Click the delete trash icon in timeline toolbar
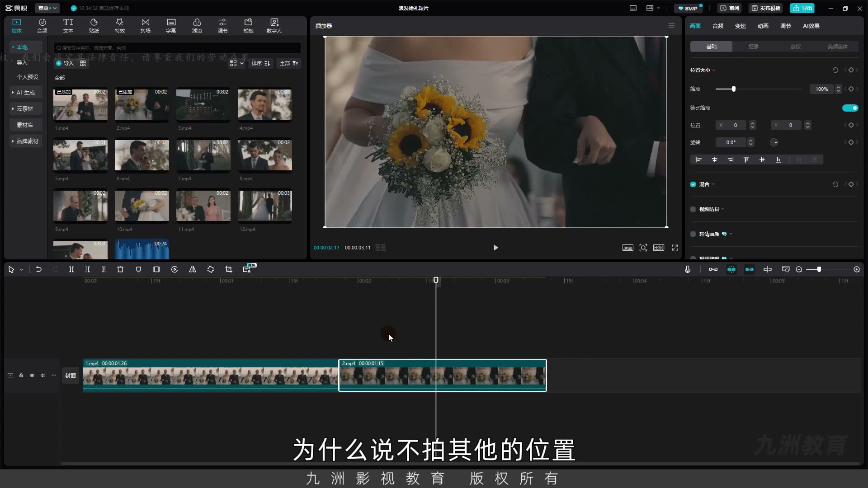The height and width of the screenshot is (488, 868). coord(120,269)
